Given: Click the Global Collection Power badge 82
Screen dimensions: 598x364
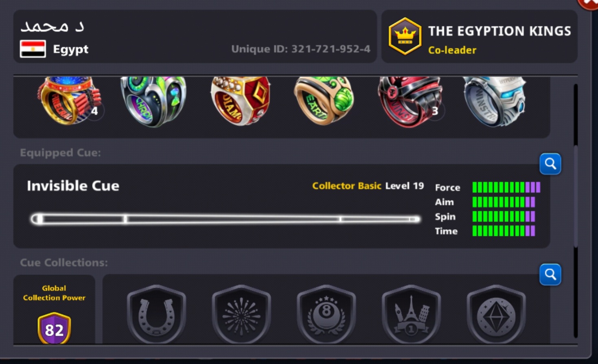Looking at the screenshot, I should (x=54, y=328).
